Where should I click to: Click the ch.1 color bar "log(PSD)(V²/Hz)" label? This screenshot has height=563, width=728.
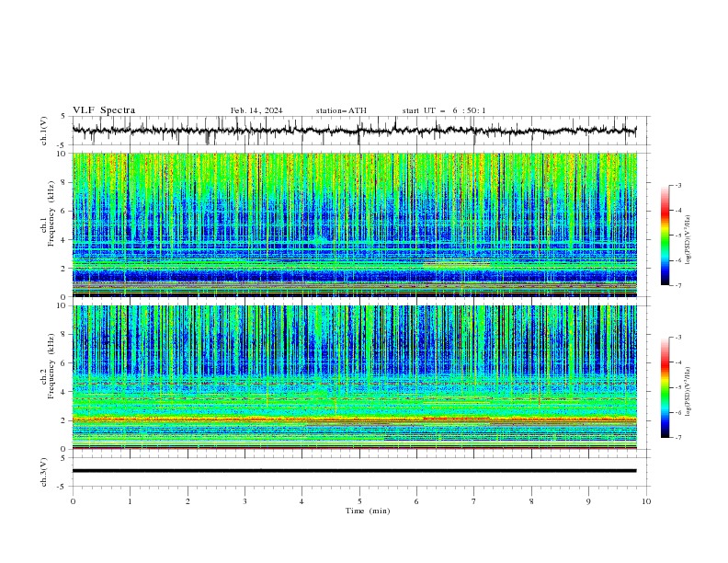coord(688,240)
